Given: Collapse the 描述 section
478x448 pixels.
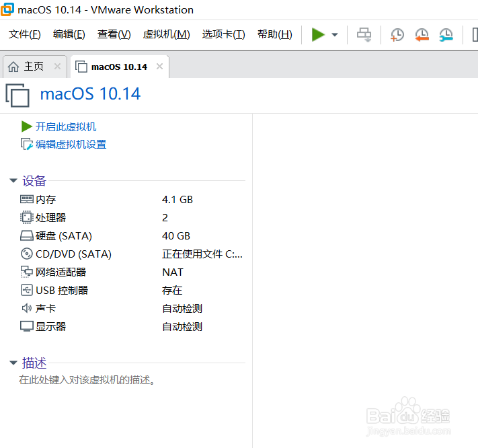Looking at the screenshot, I should 13,363.
